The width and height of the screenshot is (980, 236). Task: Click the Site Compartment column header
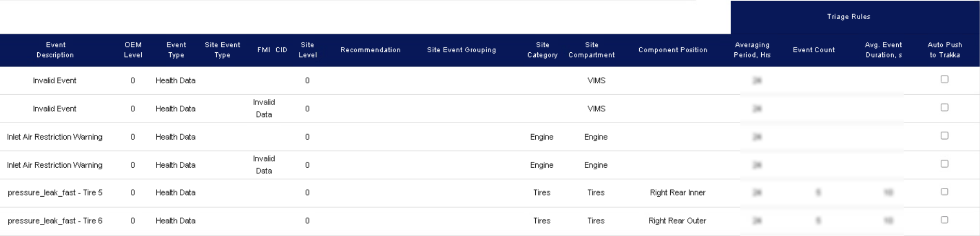coord(592,50)
